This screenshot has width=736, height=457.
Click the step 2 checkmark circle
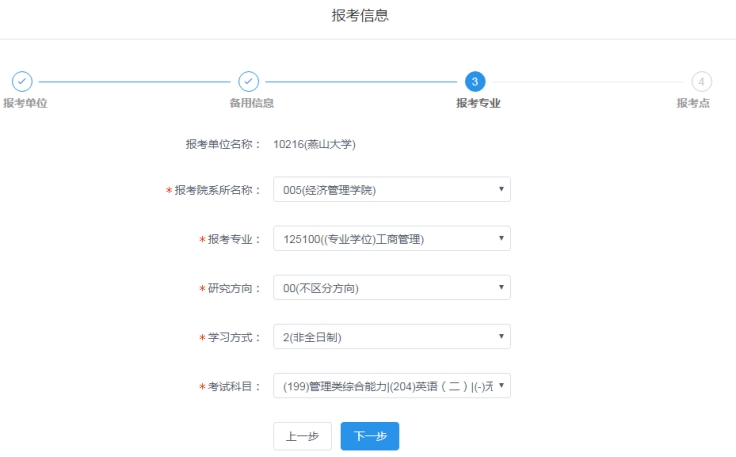(248, 82)
